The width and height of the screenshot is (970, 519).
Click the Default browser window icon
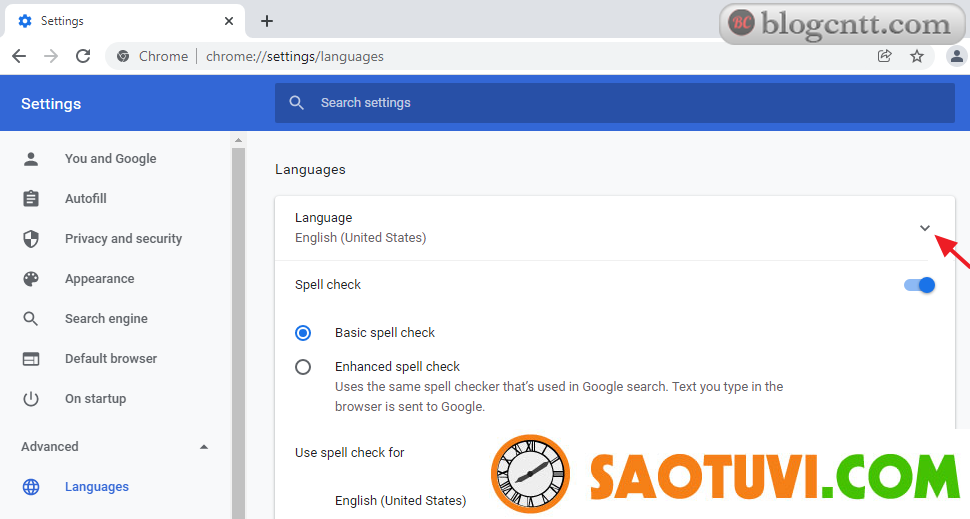pos(31,359)
